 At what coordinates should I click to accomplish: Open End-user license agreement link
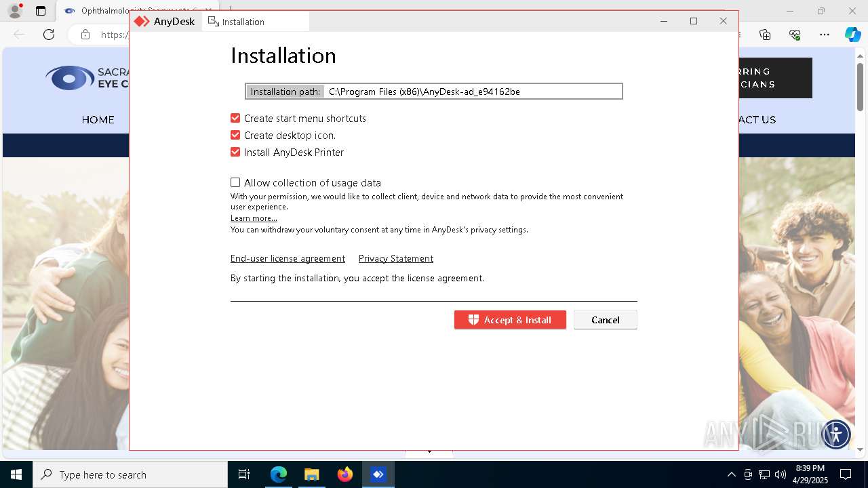288,258
